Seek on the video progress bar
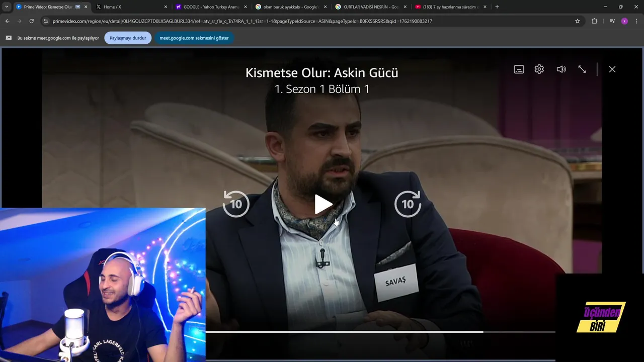 (x=380, y=332)
